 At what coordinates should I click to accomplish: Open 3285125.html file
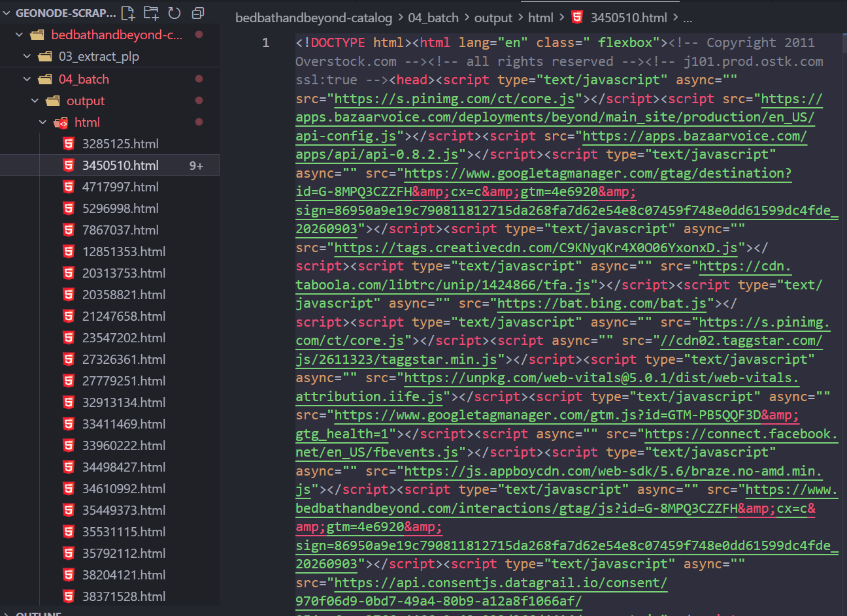tap(120, 144)
